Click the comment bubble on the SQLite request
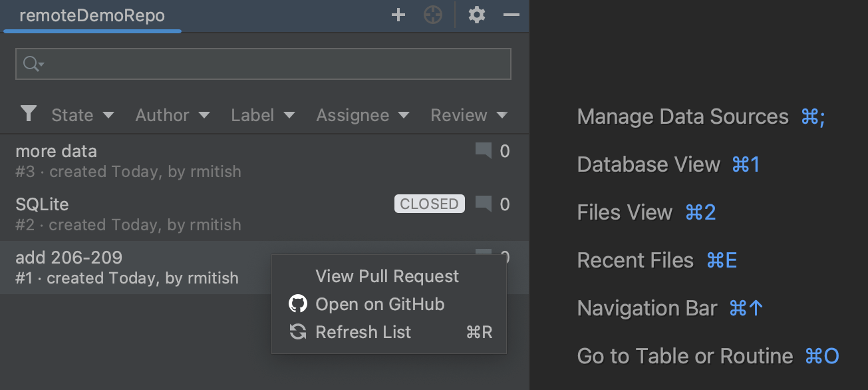Viewport: 868px width, 390px height. point(482,204)
